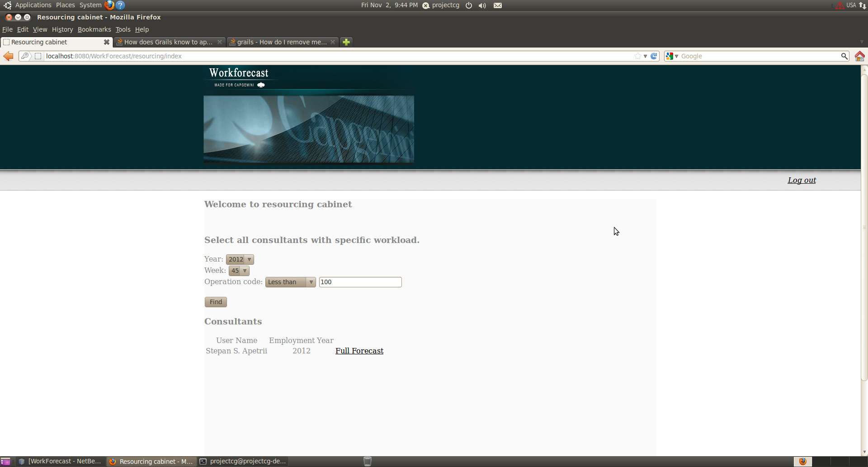This screenshot has width=868, height=467.
Task: Click the Firefox back arrow button
Action: (8, 56)
